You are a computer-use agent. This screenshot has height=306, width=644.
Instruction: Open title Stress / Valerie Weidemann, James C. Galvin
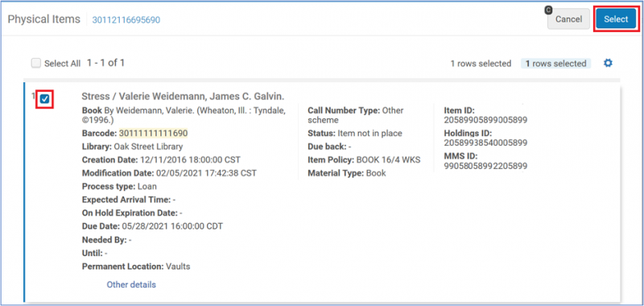click(184, 97)
